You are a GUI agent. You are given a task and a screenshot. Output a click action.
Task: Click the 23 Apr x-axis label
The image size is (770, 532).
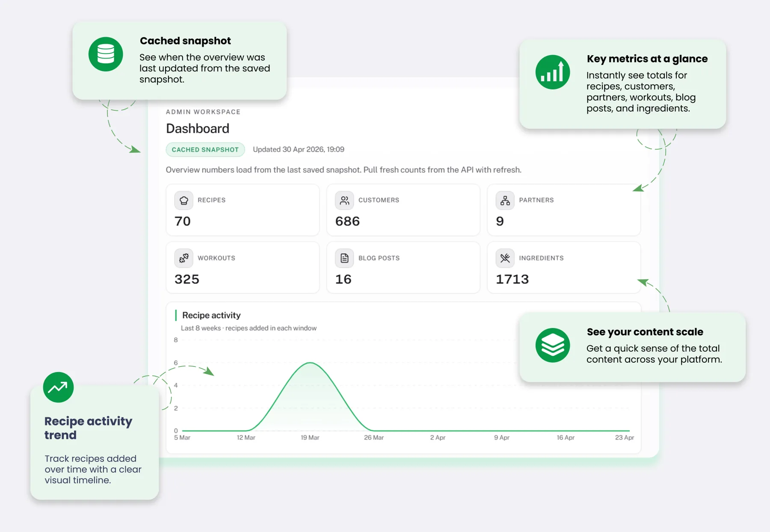(625, 438)
